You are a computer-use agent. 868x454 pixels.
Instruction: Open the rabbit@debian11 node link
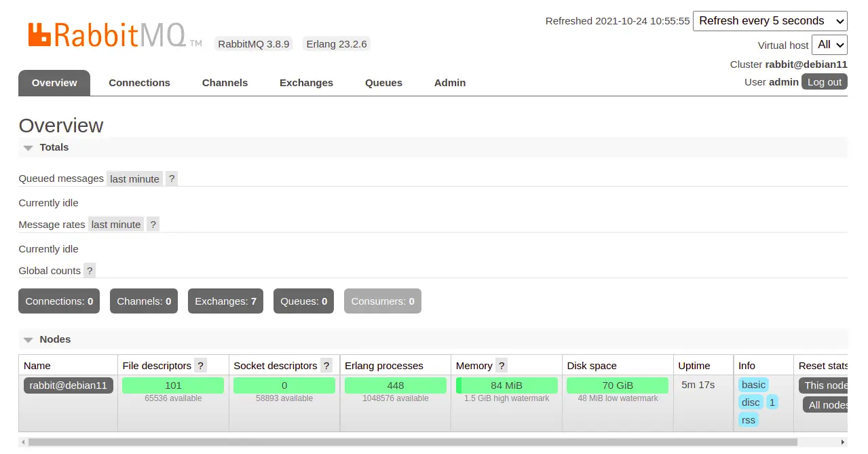pos(69,385)
